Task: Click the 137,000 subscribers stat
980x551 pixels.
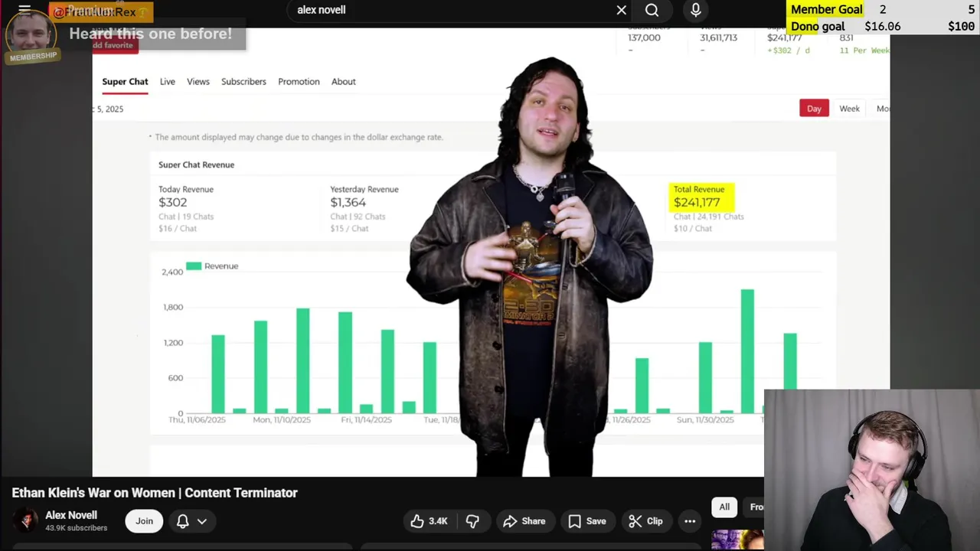Action: tap(644, 37)
